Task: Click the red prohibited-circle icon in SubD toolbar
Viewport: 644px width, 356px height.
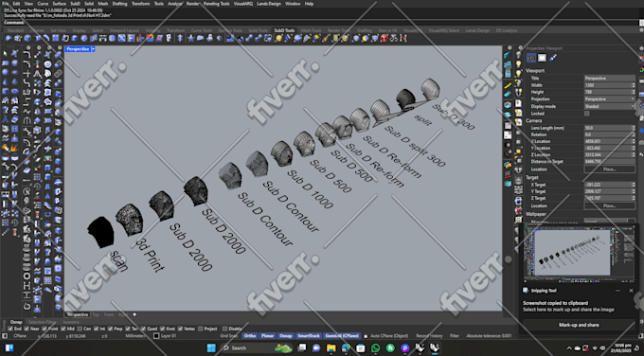Action: tap(385, 38)
